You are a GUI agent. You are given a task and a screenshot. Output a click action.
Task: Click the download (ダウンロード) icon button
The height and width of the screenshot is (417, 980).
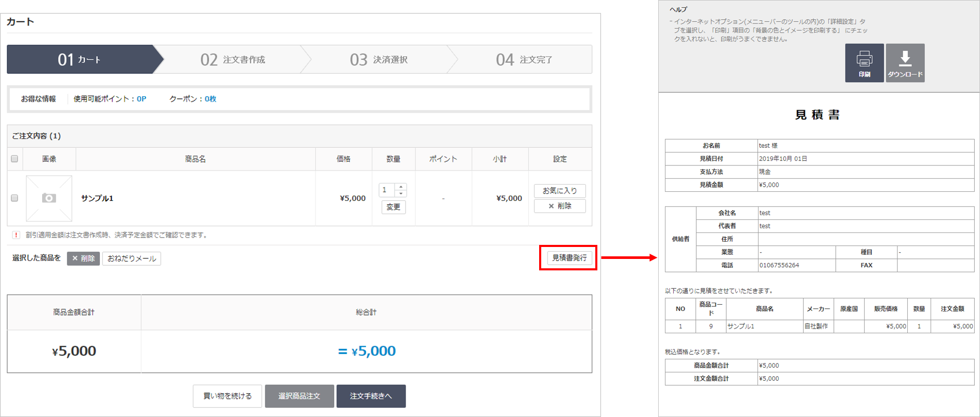tap(905, 63)
